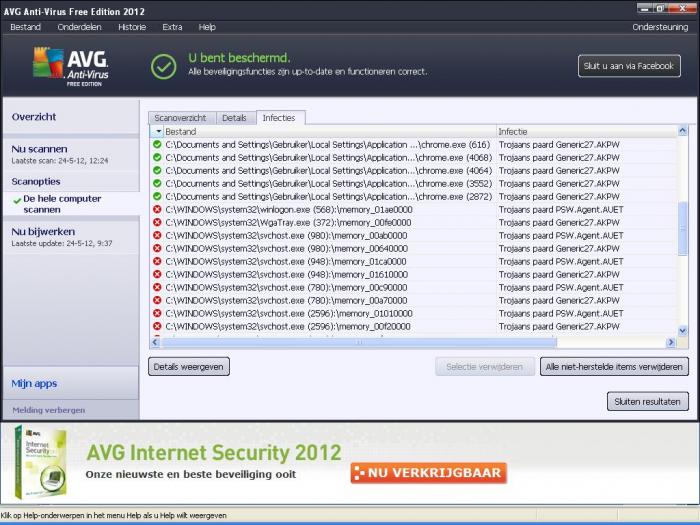Open Mijn apps in the sidebar
The width and height of the screenshot is (700, 525).
[34, 383]
